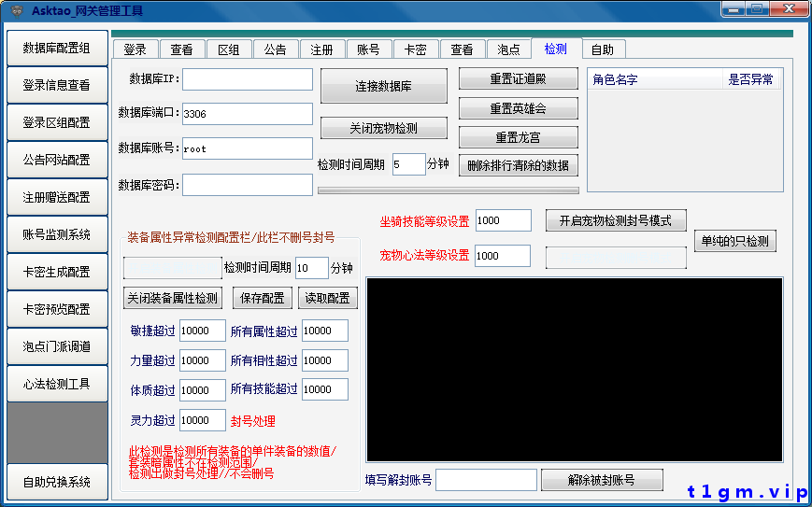Select 登录区组配置 sidebar button
Viewport: 812px width, 507px height.
click(57, 122)
